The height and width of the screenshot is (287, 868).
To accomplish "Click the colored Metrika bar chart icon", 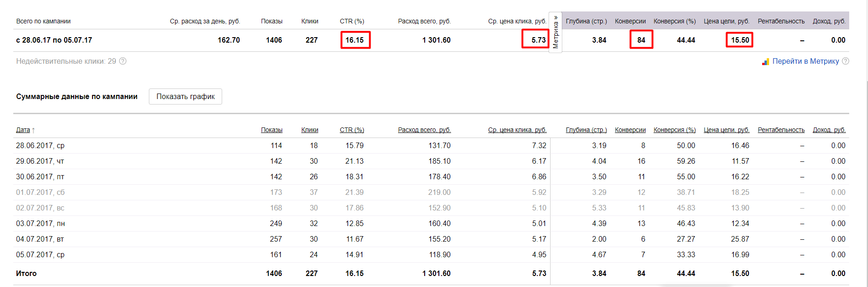I will [765, 61].
